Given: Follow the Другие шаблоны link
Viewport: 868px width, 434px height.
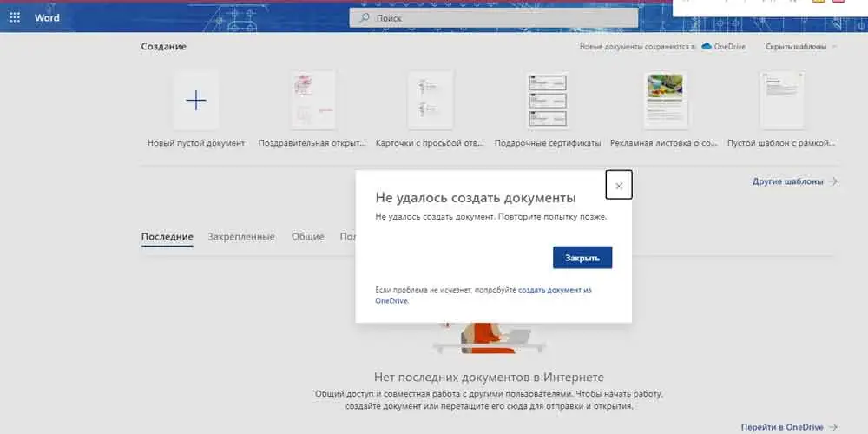Looking at the screenshot, I should 795,181.
